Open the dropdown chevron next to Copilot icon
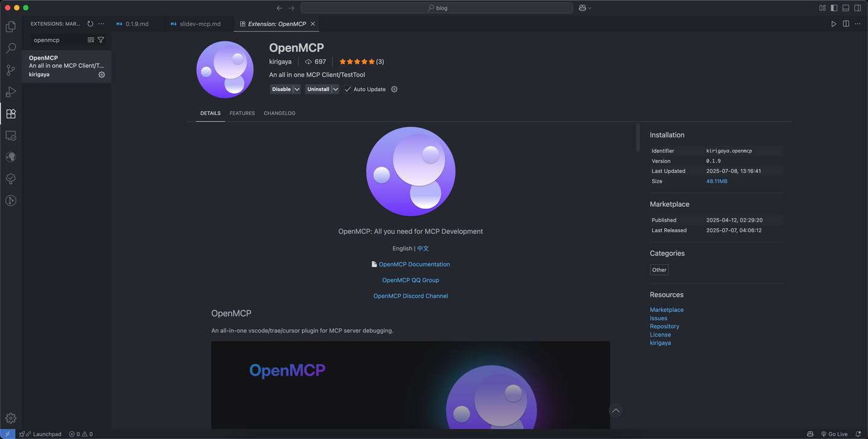The width and height of the screenshot is (868, 439). click(x=590, y=8)
